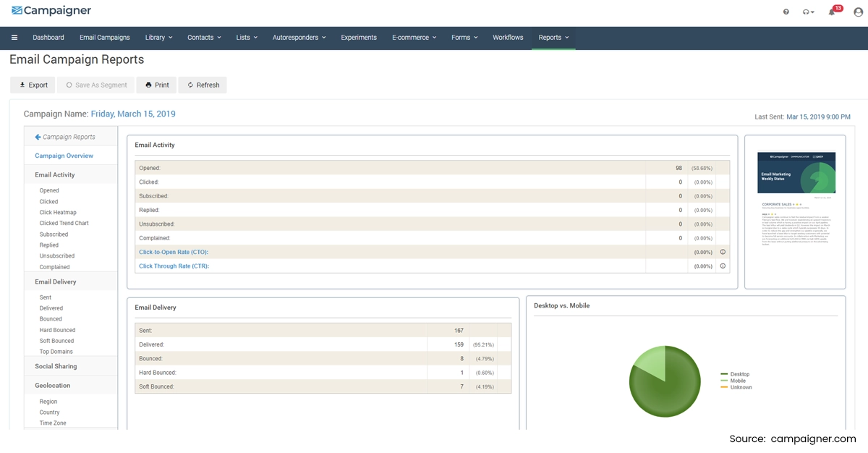
Task: Open Soft Bounced report in sidebar
Action: (56, 341)
